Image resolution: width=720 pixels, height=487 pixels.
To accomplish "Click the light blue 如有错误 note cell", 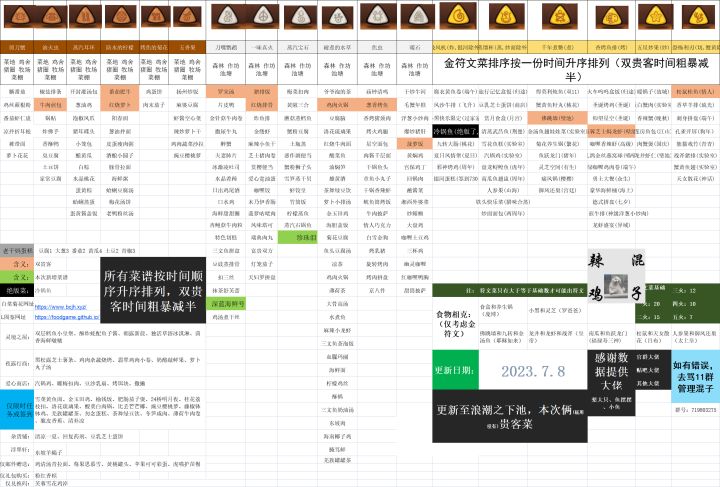I will [696, 377].
